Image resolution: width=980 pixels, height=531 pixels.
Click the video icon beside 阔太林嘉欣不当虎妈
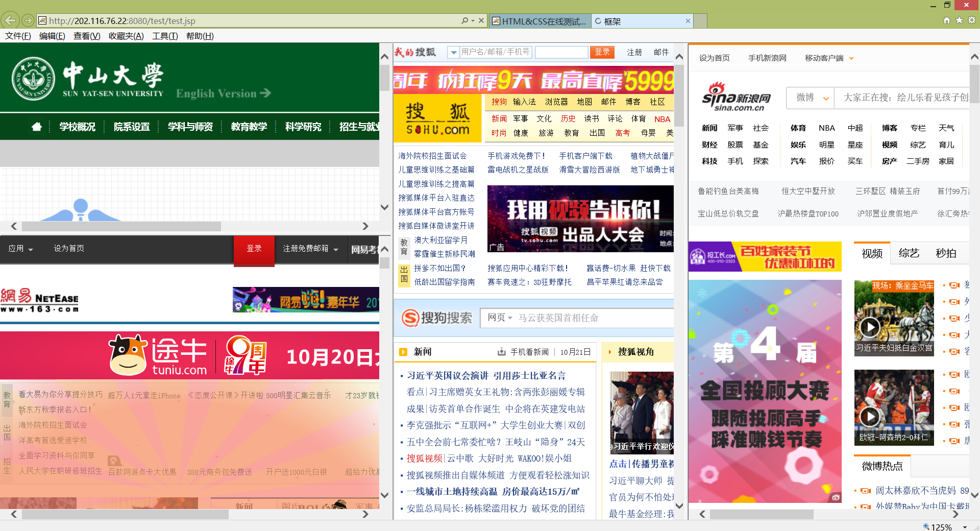point(866,491)
